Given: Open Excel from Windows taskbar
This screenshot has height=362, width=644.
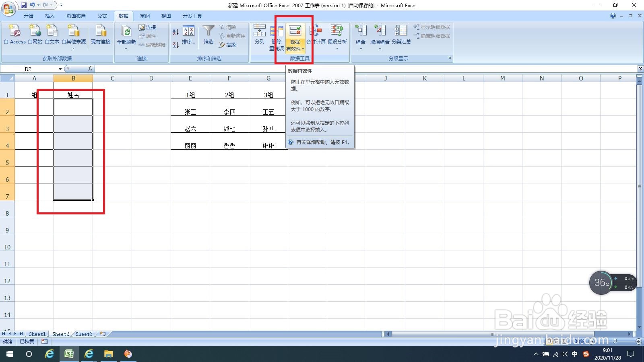Looking at the screenshot, I should pyautogui.click(x=69, y=354).
